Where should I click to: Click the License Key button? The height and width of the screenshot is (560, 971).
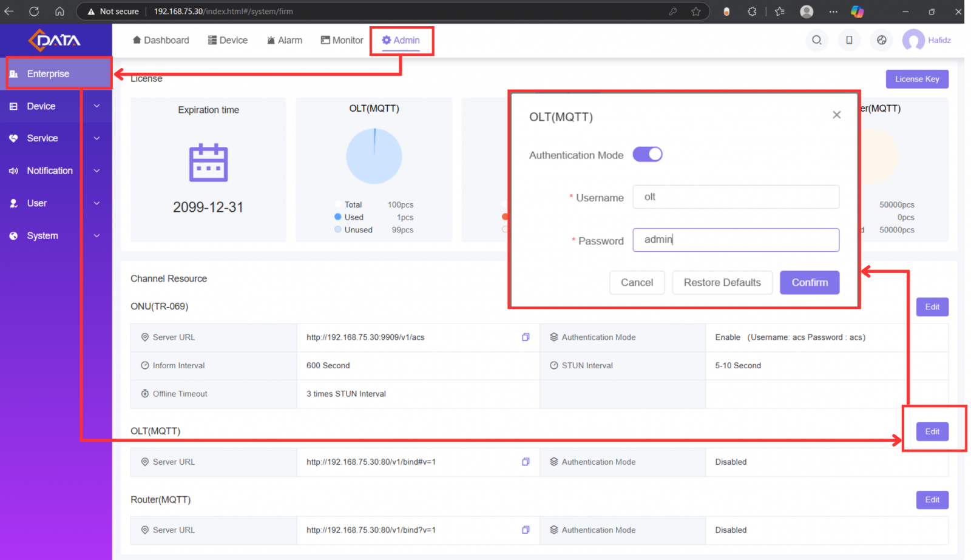point(917,78)
